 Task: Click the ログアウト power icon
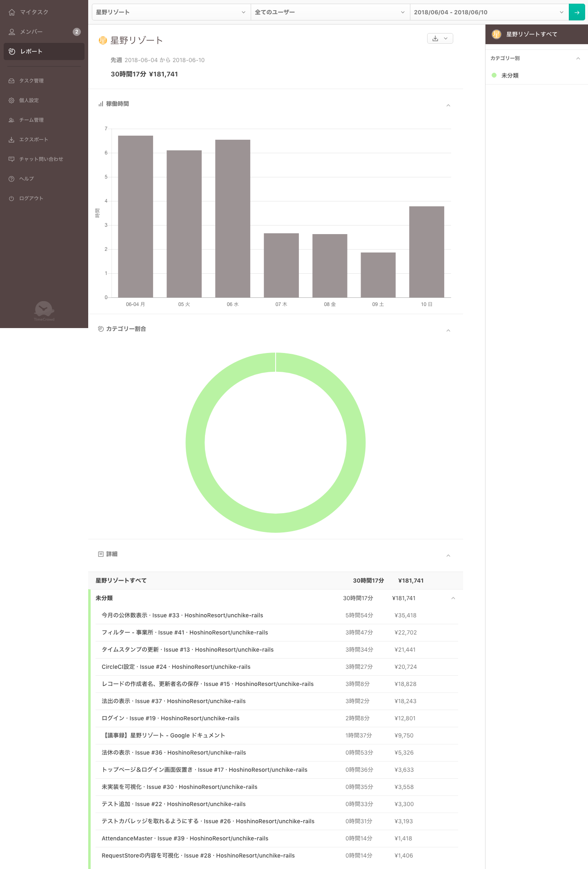(11, 199)
